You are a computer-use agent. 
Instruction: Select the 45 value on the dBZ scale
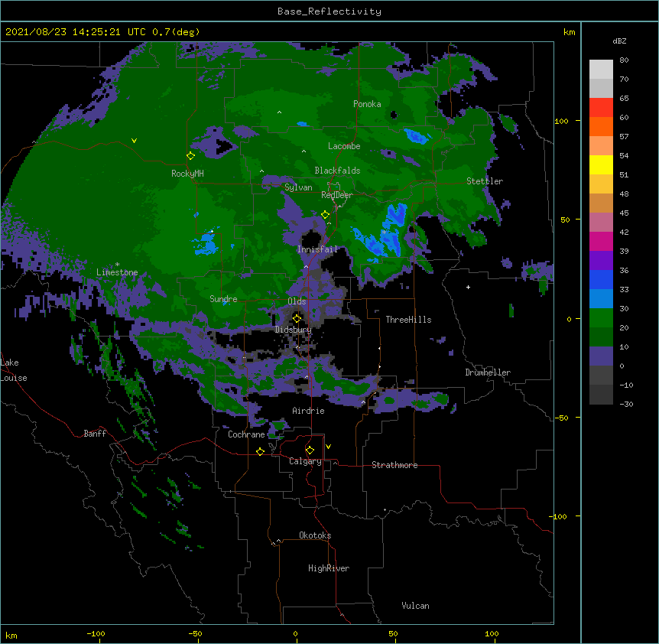pos(624,213)
